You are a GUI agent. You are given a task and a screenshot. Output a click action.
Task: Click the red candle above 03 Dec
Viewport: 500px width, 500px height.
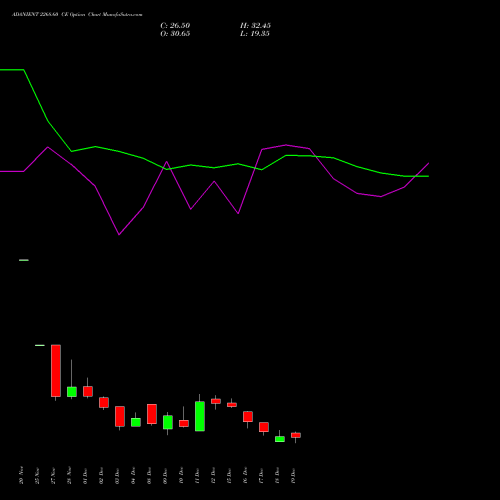120,416
